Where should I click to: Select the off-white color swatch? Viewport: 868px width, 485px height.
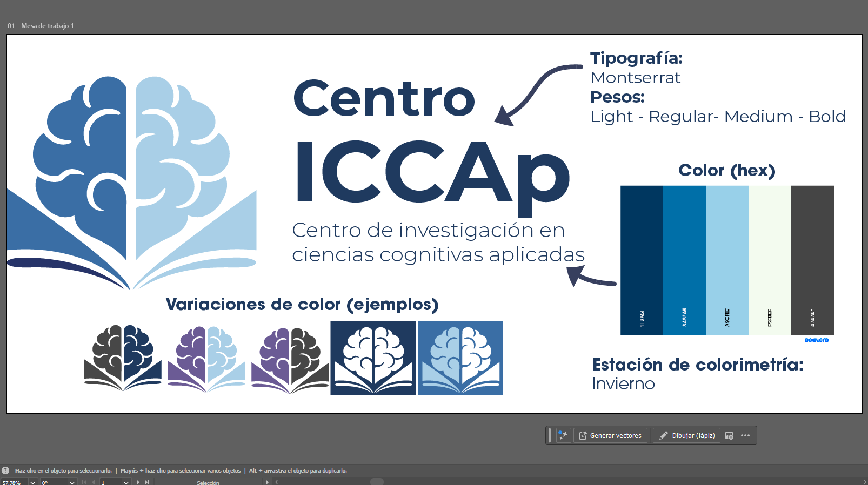click(770, 260)
